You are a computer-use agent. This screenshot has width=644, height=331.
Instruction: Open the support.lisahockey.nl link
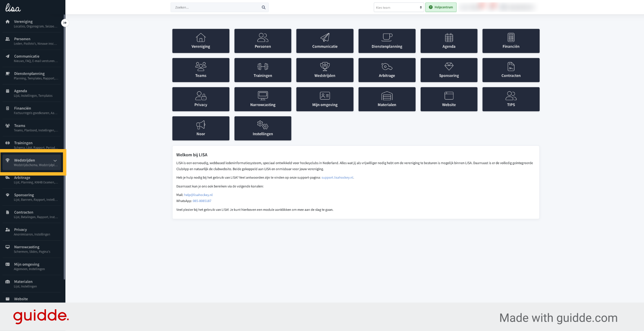tap(337, 178)
